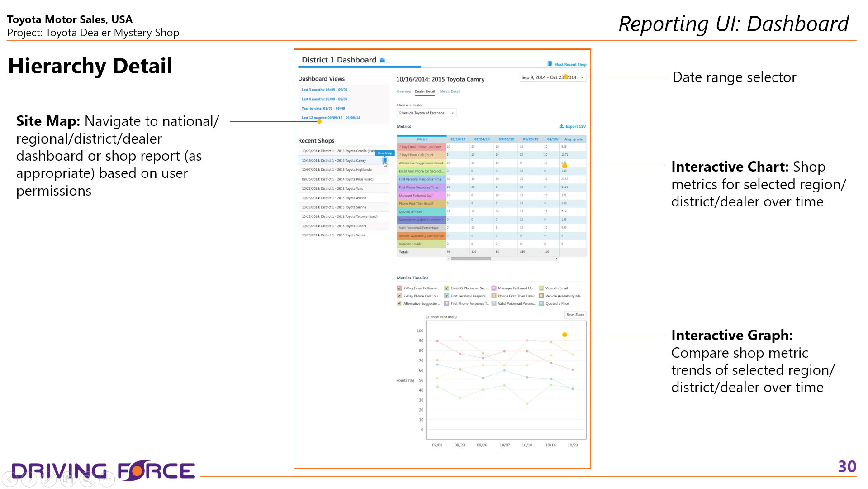This screenshot has height=489, width=868.
Task: Click the Avg. grade column header
Action: (574, 139)
